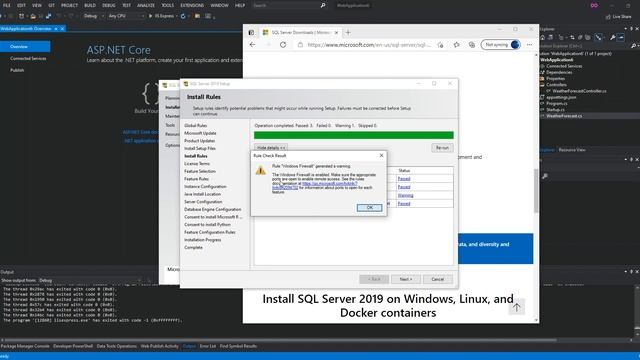This screenshot has height=360, width=640.
Task: Click the Save All toolbar icon
Action: 48,16
